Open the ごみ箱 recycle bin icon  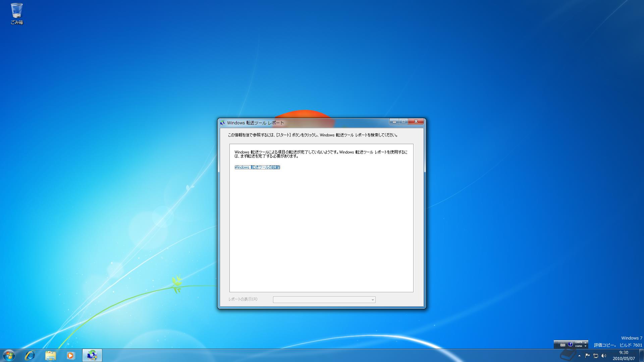point(16,14)
